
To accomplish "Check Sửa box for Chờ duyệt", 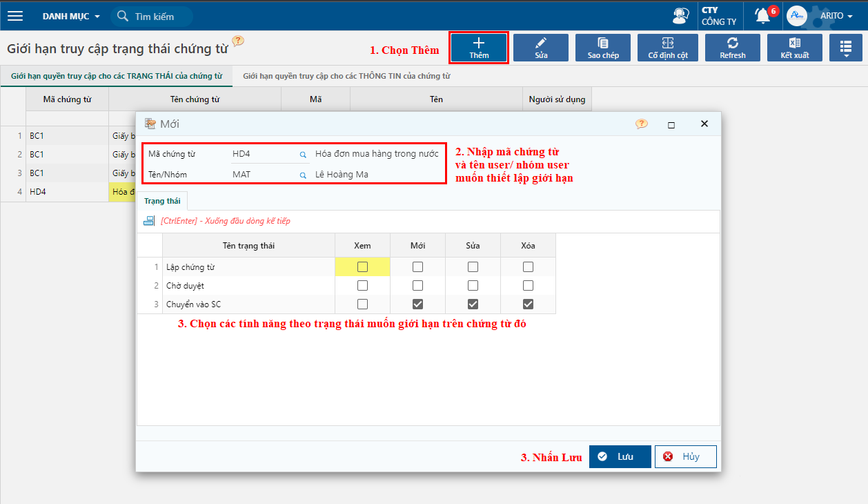I will tap(473, 286).
